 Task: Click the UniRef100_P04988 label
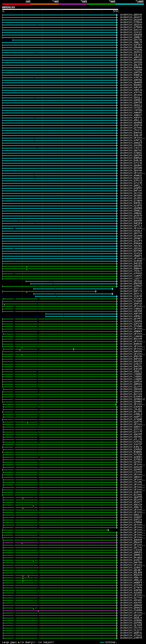click(x=131, y=301)
